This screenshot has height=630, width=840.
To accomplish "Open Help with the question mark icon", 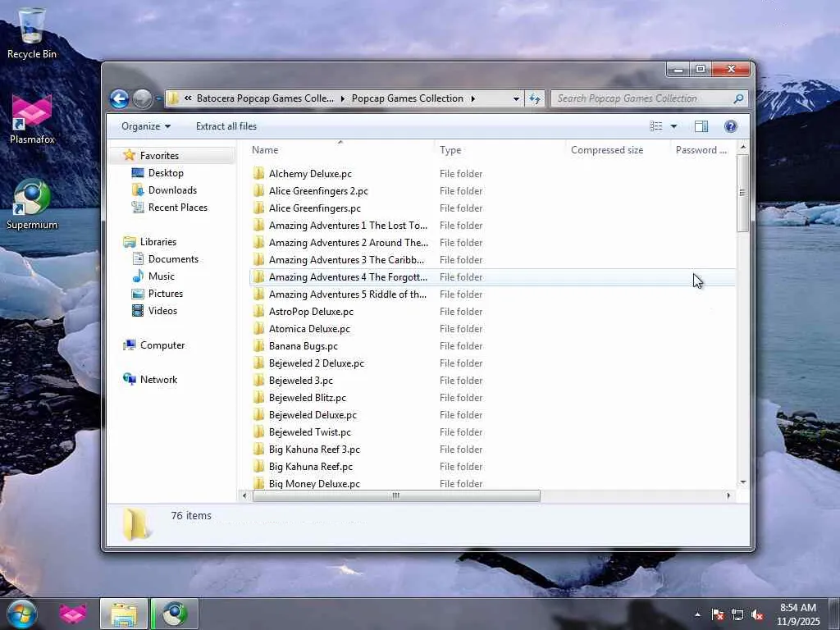I will [x=731, y=126].
